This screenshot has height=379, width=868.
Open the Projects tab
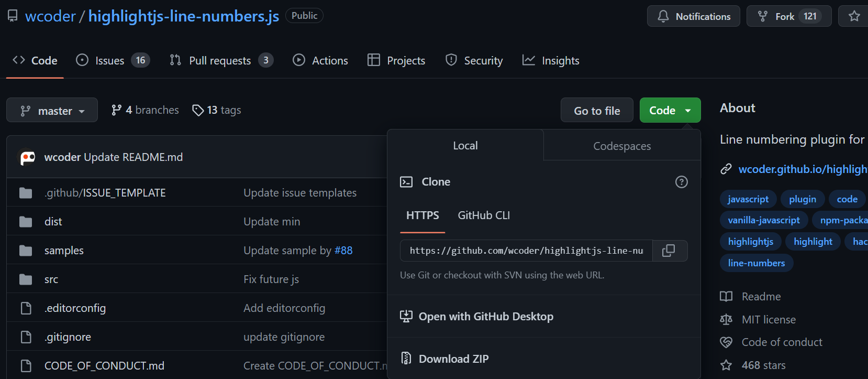(x=396, y=61)
